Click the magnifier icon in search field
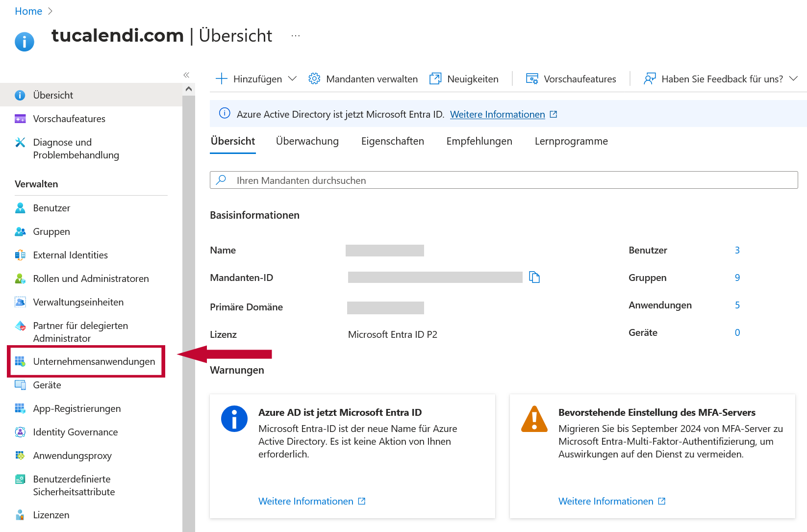Viewport: 807px width, 532px height. [221, 180]
